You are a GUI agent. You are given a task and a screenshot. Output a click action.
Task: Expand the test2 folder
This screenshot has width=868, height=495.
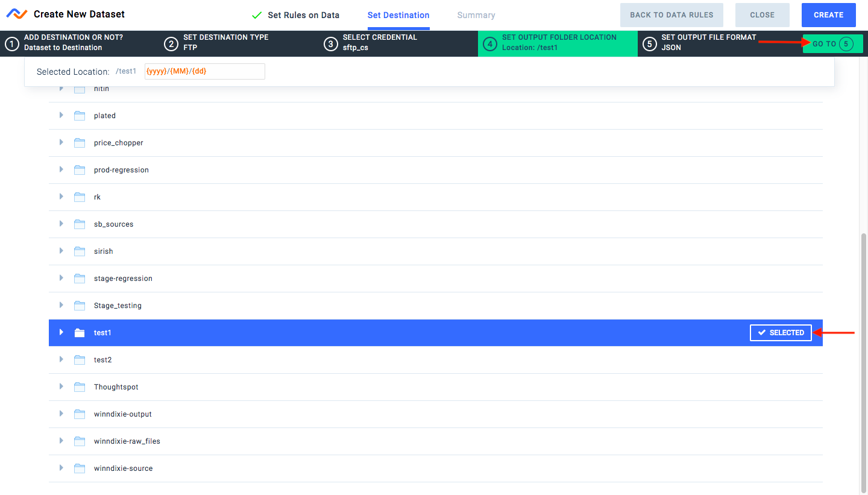pyautogui.click(x=61, y=359)
